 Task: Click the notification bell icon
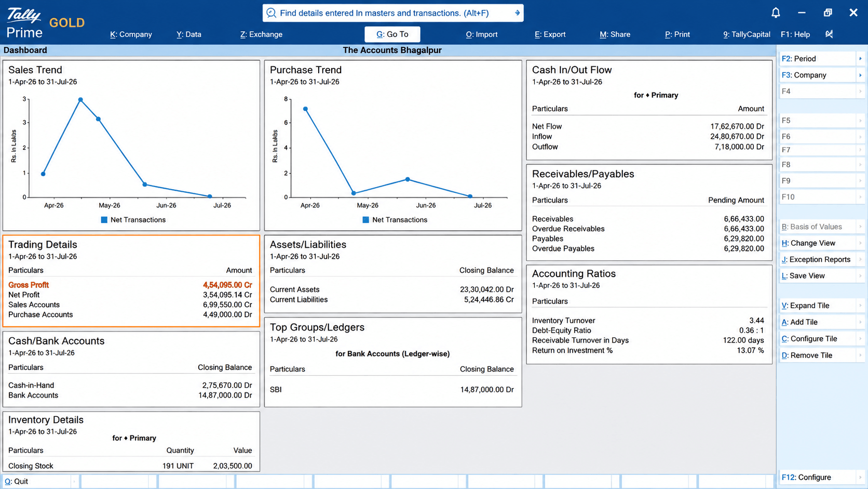pyautogui.click(x=776, y=13)
